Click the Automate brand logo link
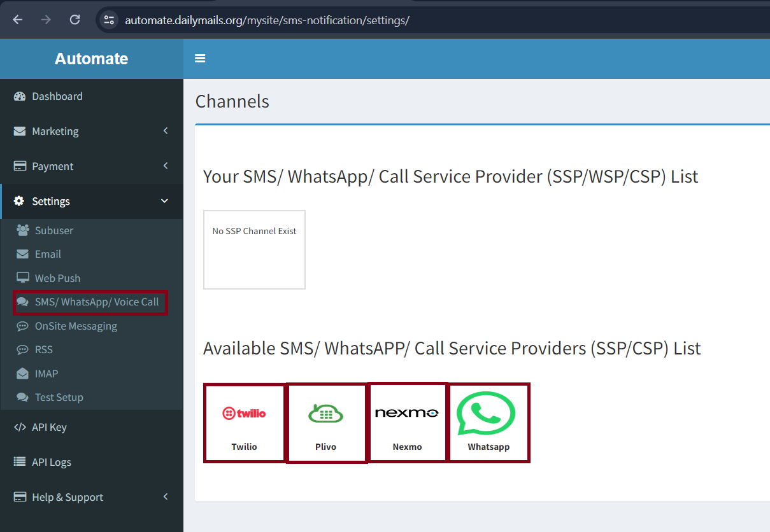The width and height of the screenshot is (770, 532). [91, 59]
